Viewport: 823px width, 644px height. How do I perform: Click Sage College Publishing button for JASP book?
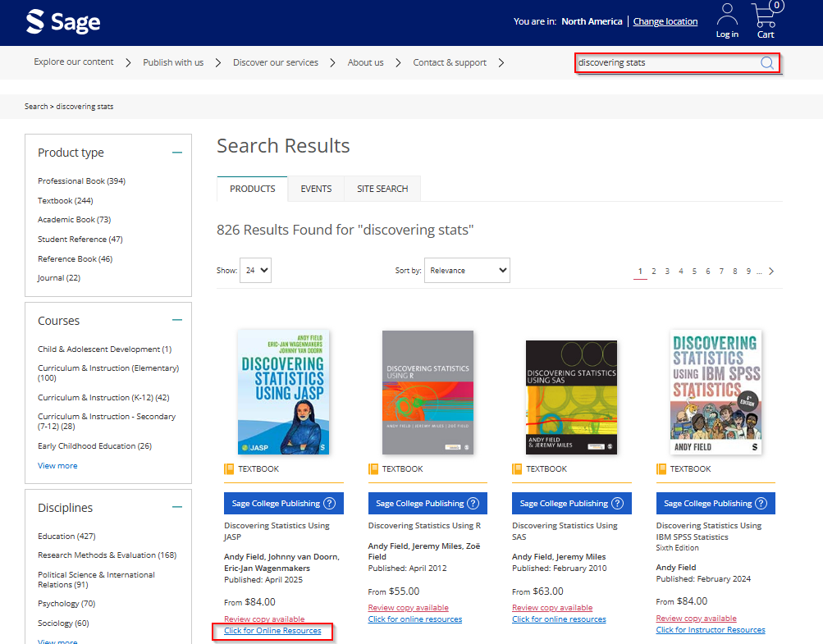click(x=283, y=504)
